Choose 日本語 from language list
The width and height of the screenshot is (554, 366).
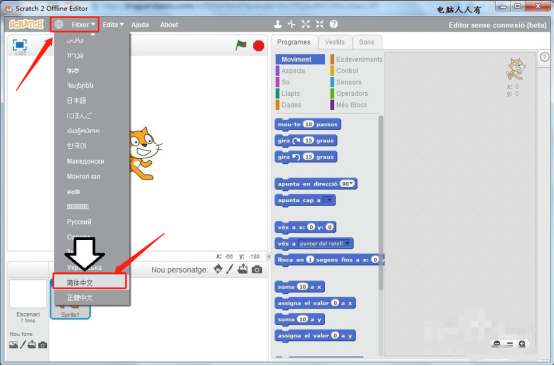click(92, 100)
